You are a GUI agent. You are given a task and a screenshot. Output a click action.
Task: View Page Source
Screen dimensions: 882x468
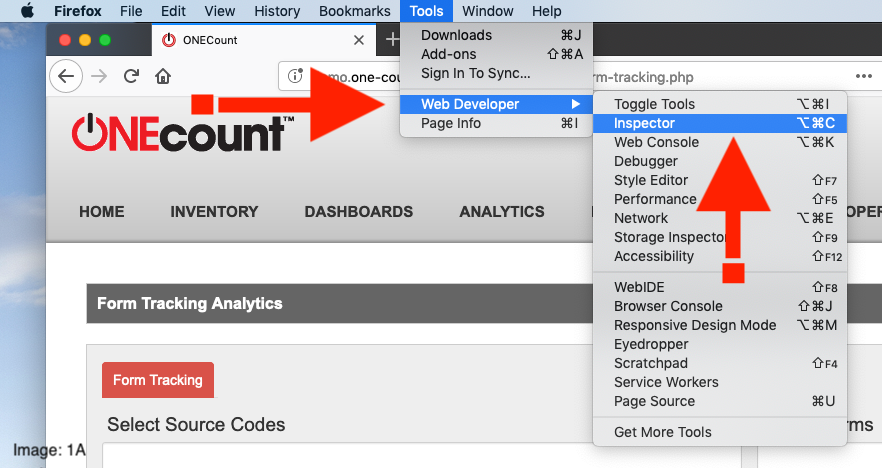[720, 402]
